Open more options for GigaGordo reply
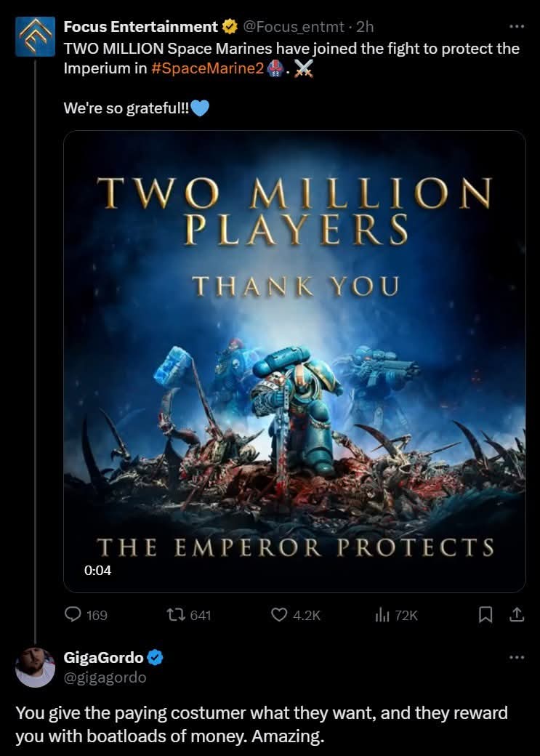The height and width of the screenshot is (756, 540). click(516, 657)
